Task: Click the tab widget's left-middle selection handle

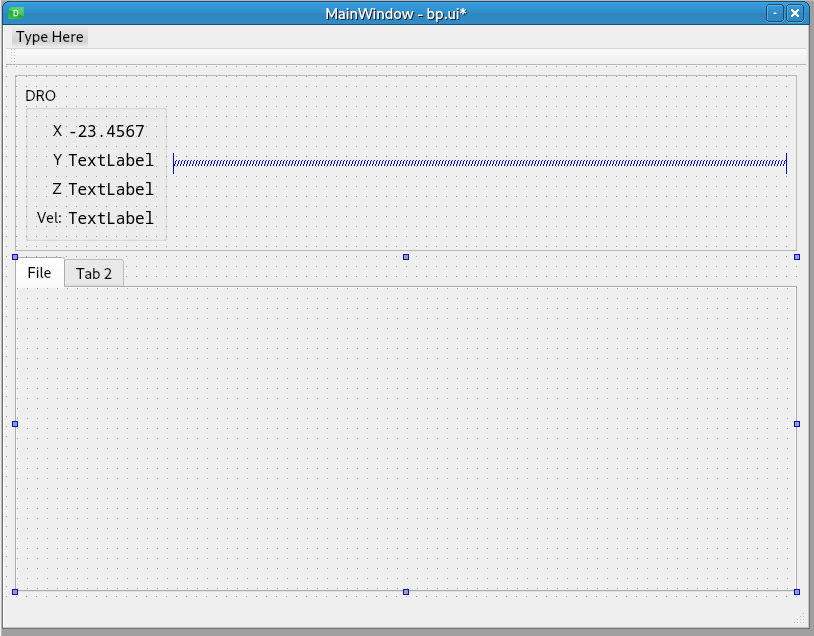Action: tap(15, 424)
